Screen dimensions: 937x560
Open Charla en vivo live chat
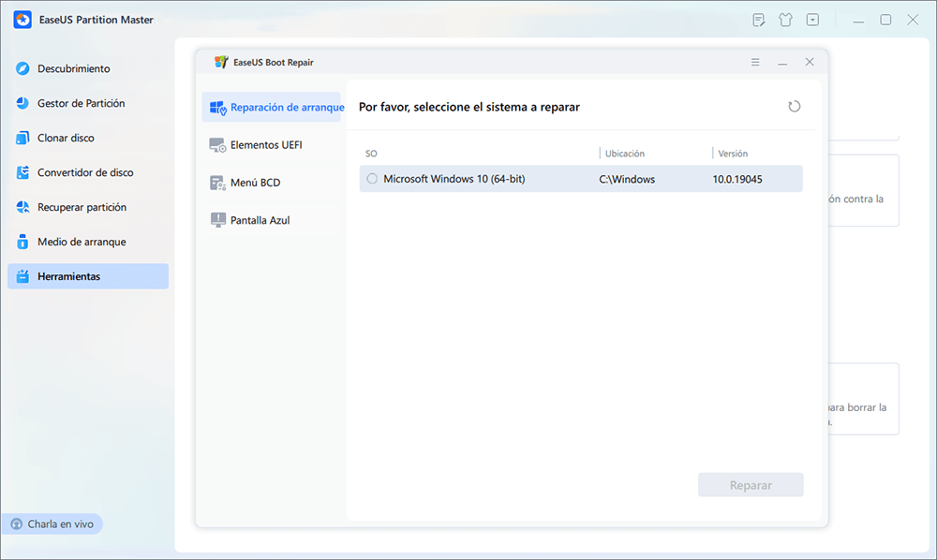(52, 524)
